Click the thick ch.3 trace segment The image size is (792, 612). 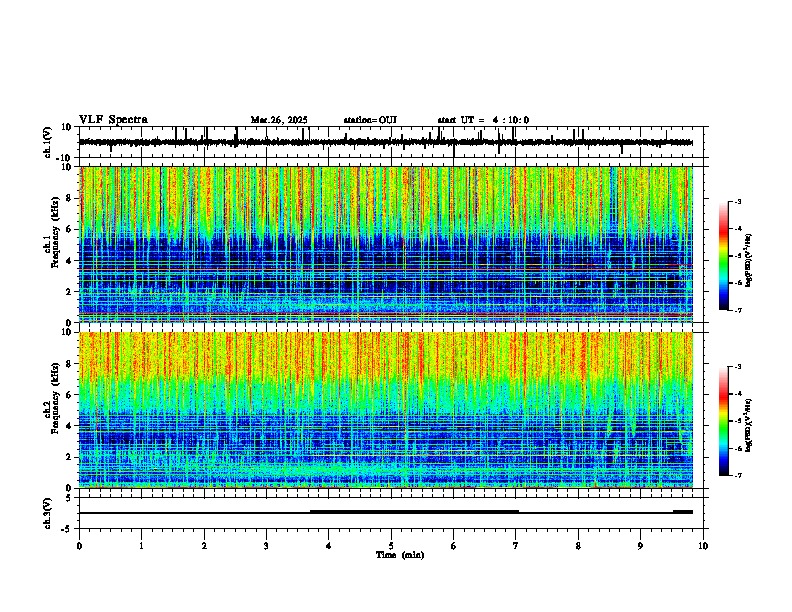point(414,512)
